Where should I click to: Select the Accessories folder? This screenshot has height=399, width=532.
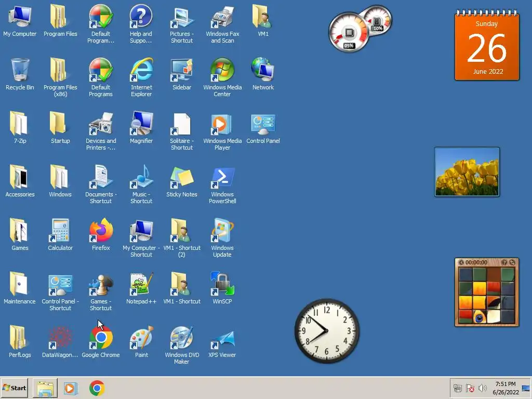pyautogui.click(x=20, y=181)
